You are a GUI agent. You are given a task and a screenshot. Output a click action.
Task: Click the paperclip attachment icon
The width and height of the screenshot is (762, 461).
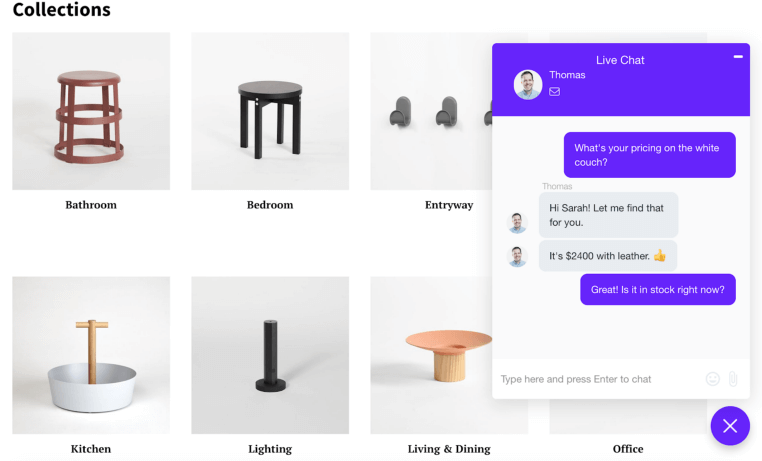(x=733, y=379)
